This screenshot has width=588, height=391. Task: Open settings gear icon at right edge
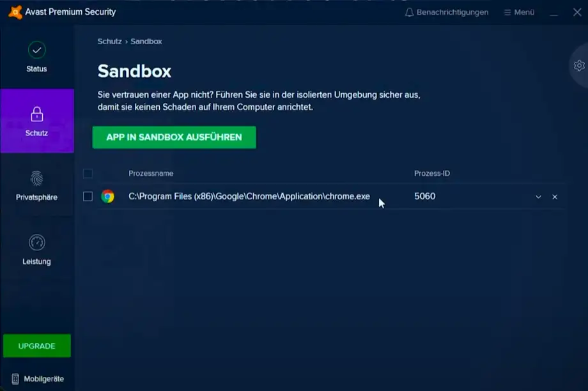click(579, 65)
